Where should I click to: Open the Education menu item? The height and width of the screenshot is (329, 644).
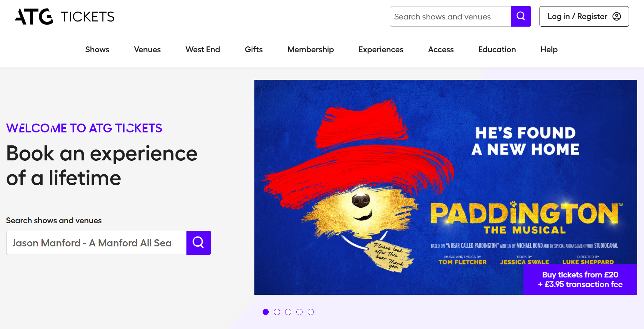pyautogui.click(x=497, y=49)
